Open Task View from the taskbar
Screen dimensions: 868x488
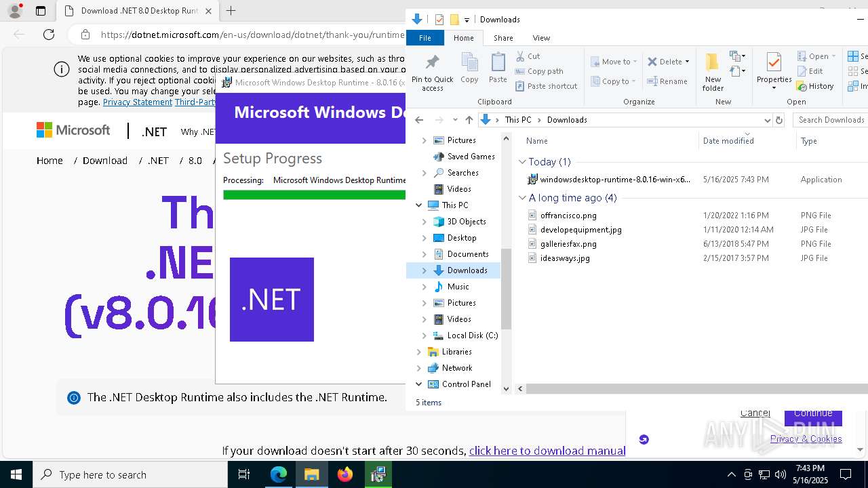[244, 474]
